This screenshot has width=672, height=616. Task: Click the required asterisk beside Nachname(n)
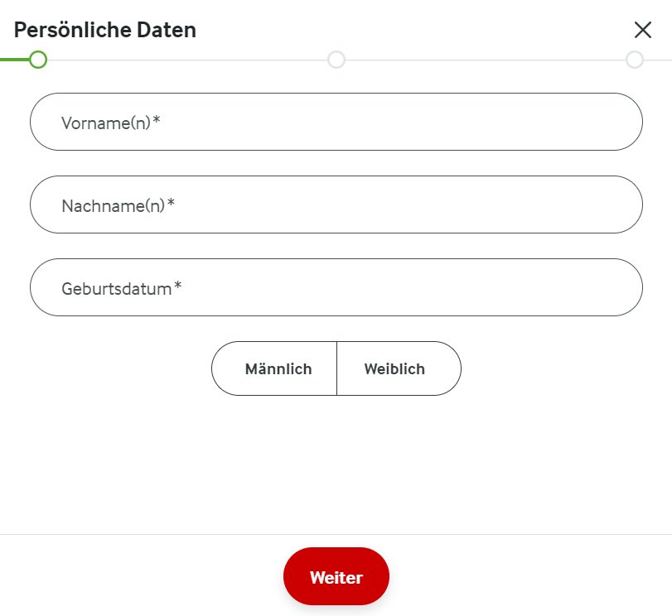[172, 204]
